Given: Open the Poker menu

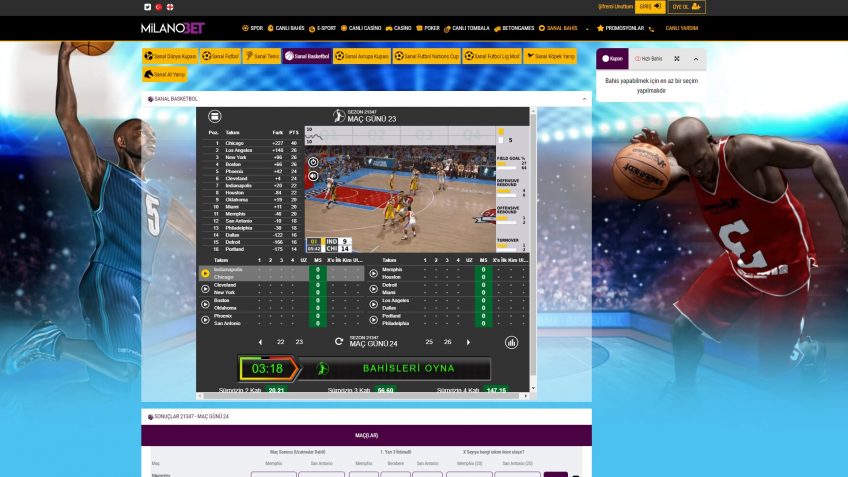Looking at the screenshot, I should click(428, 28).
